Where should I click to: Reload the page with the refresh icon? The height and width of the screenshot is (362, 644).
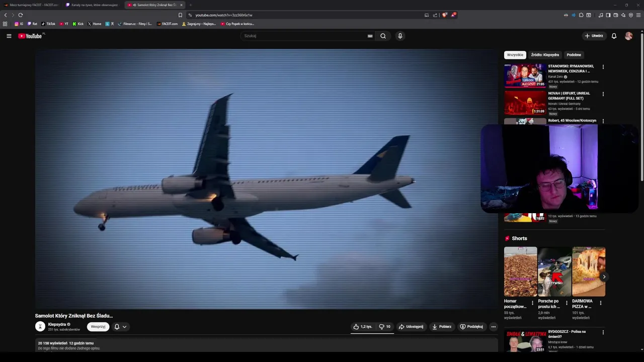[x=21, y=15]
